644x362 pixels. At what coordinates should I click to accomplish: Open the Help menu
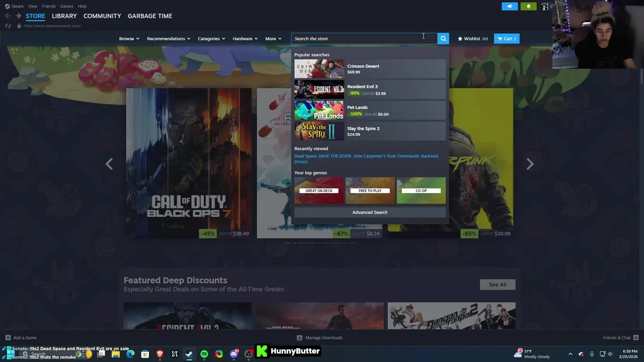click(82, 6)
